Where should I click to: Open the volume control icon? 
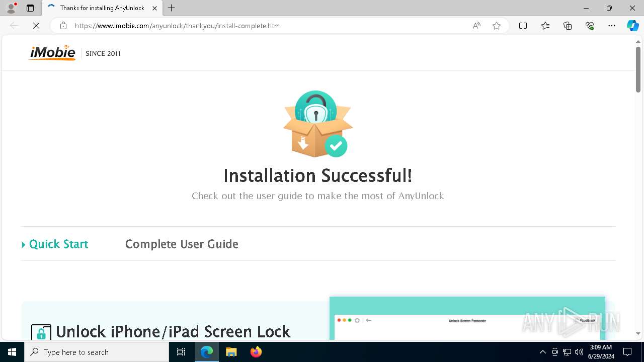click(x=579, y=352)
